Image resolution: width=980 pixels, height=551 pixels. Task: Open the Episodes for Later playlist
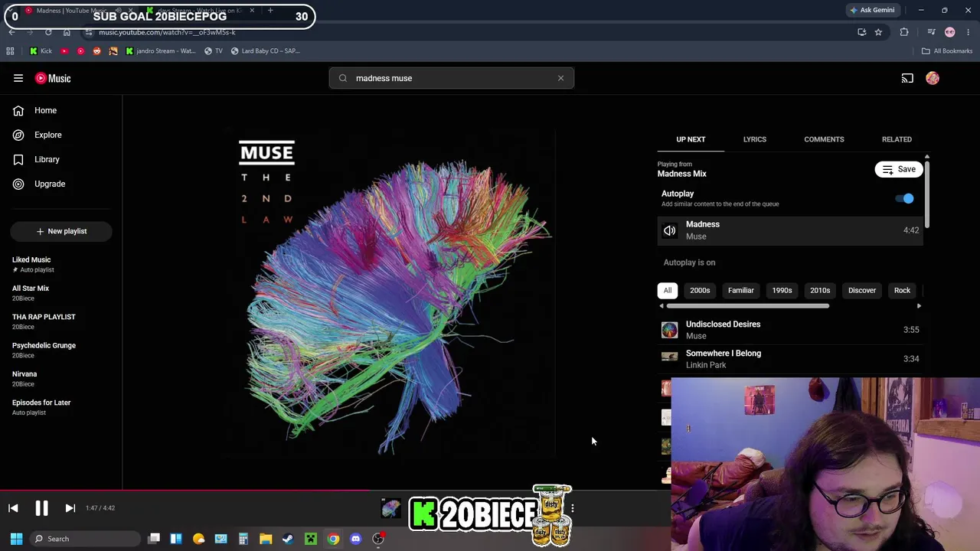(x=61, y=407)
